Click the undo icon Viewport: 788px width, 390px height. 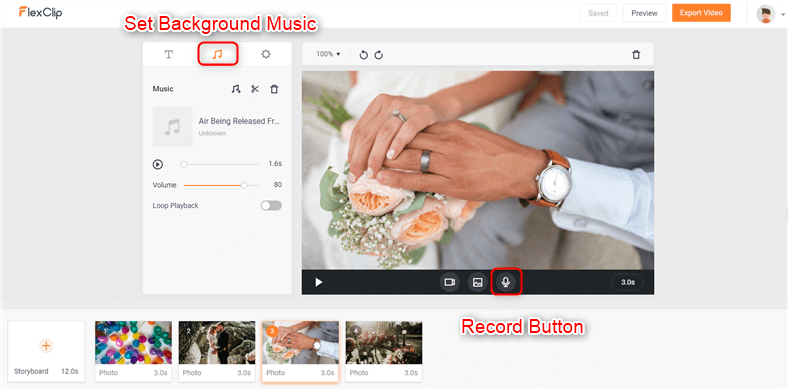tap(363, 55)
